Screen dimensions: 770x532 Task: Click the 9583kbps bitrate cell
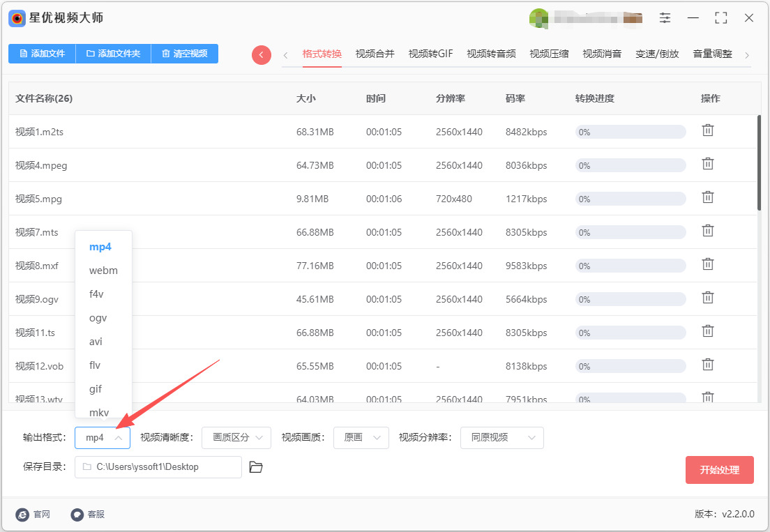(x=527, y=266)
